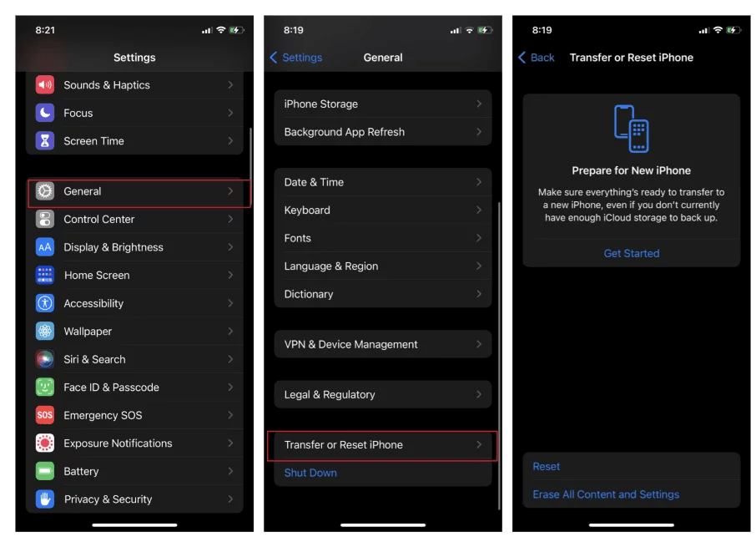Tap Get Started to prepare new iPhone
This screenshot has width=756, height=537.
(632, 253)
